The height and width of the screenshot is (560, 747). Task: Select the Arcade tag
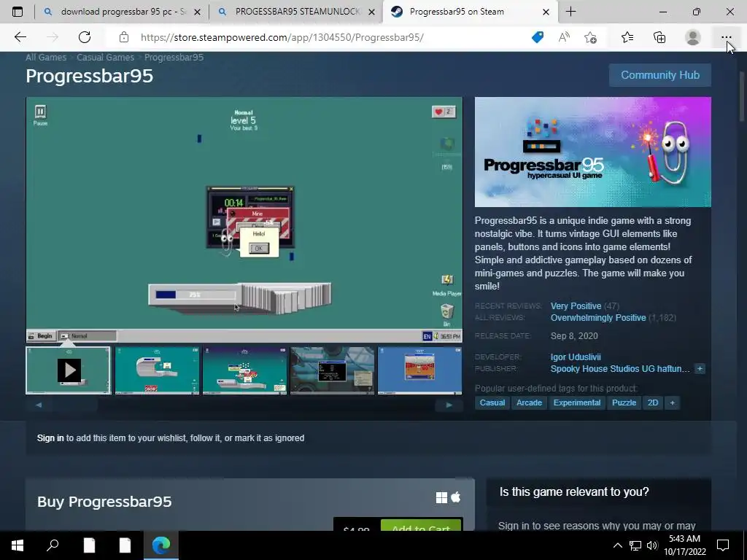(529, 402)
